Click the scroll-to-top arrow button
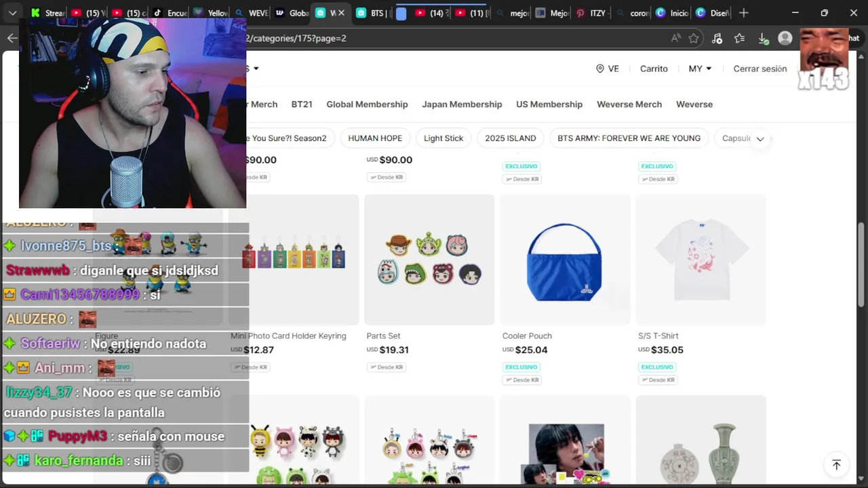 pyautogui.click(x=836, y=465)
